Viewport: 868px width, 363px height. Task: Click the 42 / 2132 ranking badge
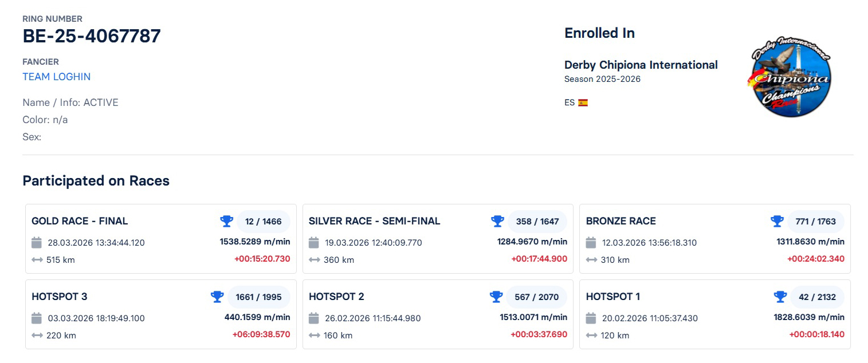[x=817, y=297]
